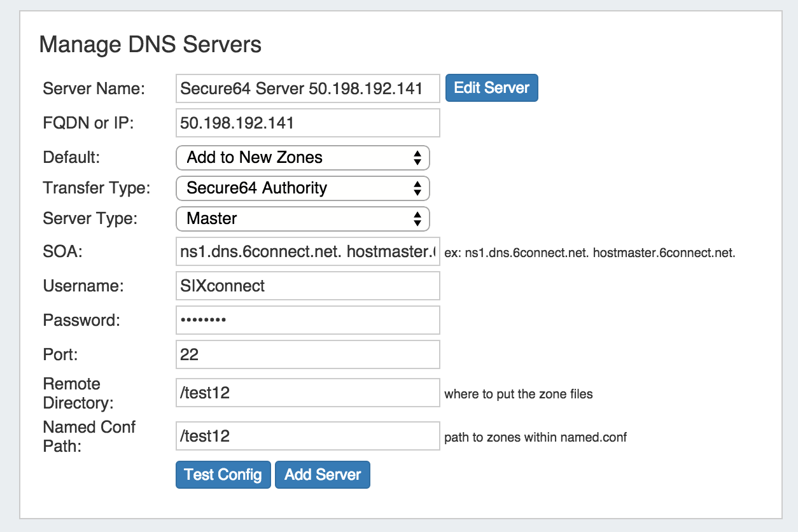Select the SOA text input box

(307, 252)
